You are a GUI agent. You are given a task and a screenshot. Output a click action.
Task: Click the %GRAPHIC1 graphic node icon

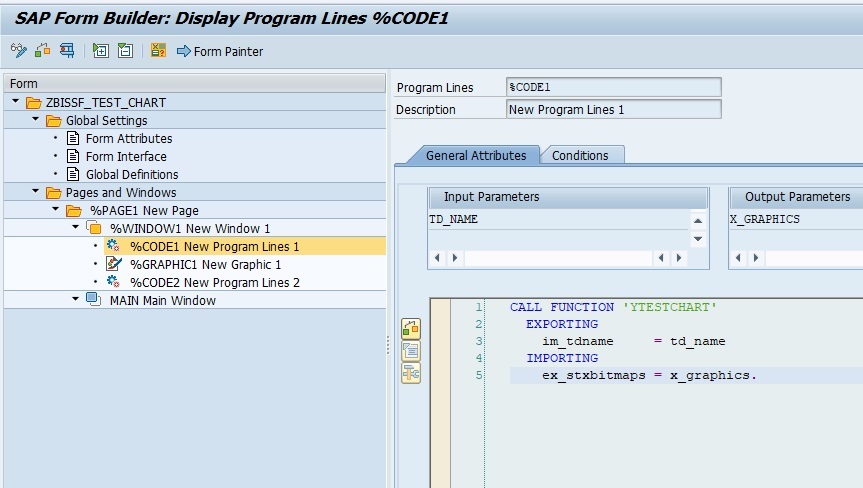(x=114, y=264)
